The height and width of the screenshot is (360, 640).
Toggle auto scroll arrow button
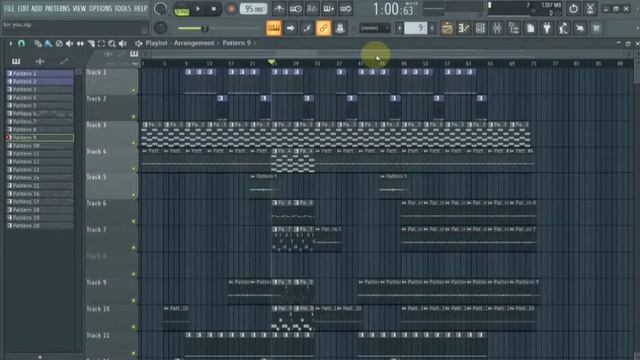[290, 28]
